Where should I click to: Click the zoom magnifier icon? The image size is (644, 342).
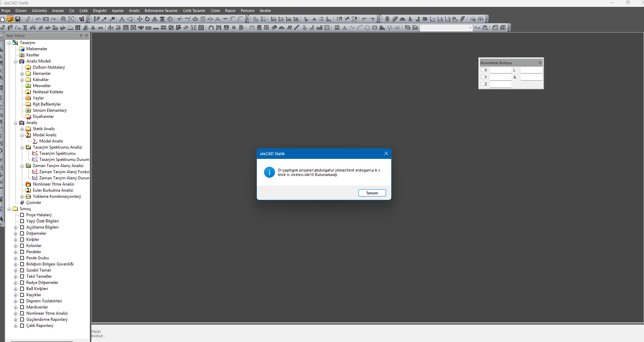pyautogui.click(x=63, y=19)
